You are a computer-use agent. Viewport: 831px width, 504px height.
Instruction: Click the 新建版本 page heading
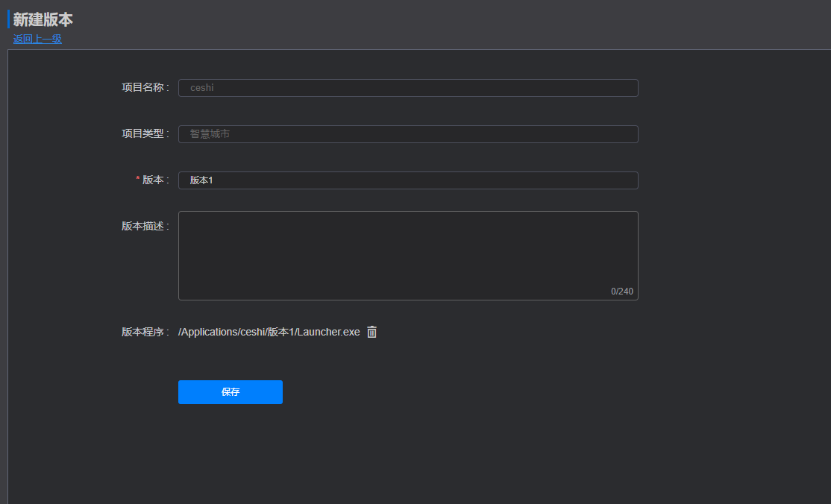(x=43, y=20)
